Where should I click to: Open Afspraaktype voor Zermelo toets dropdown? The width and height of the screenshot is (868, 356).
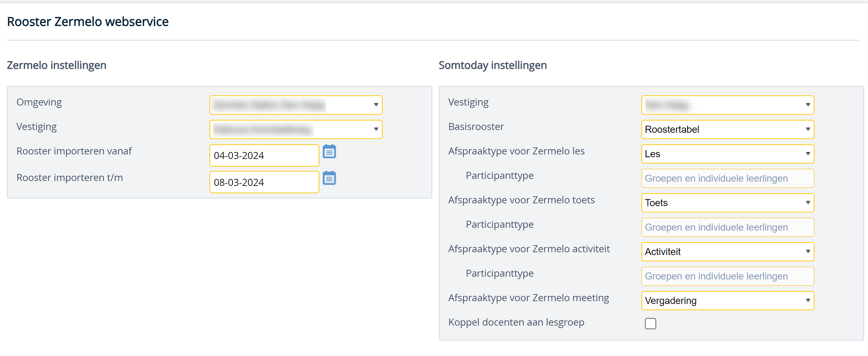click(x=728, y=203)
